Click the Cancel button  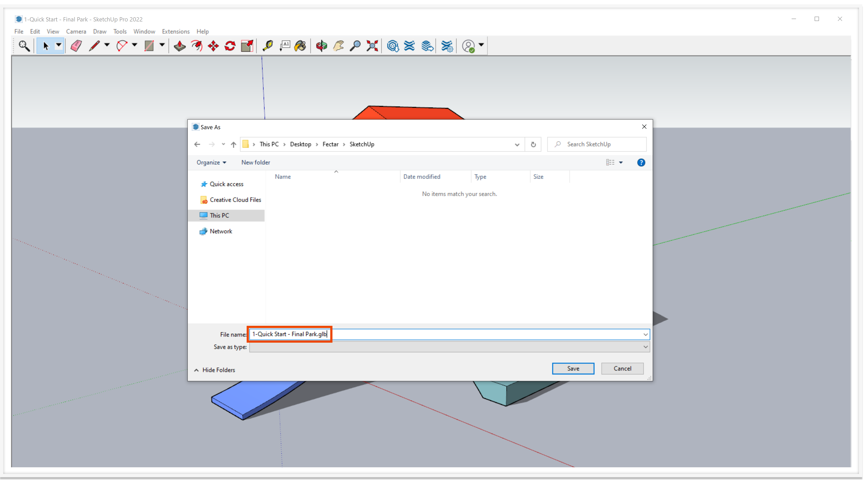point(622,368)
